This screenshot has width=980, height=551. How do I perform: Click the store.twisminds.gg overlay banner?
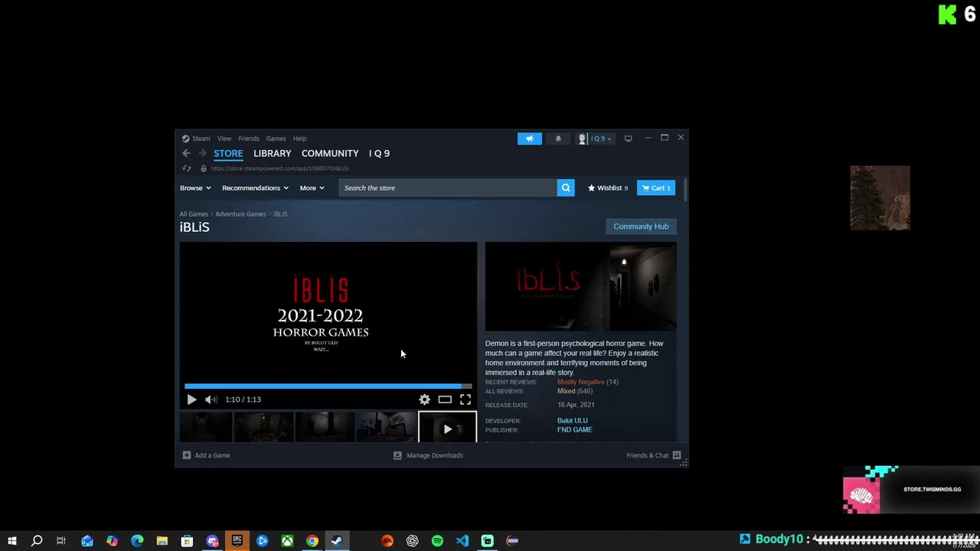coord(911,490)
